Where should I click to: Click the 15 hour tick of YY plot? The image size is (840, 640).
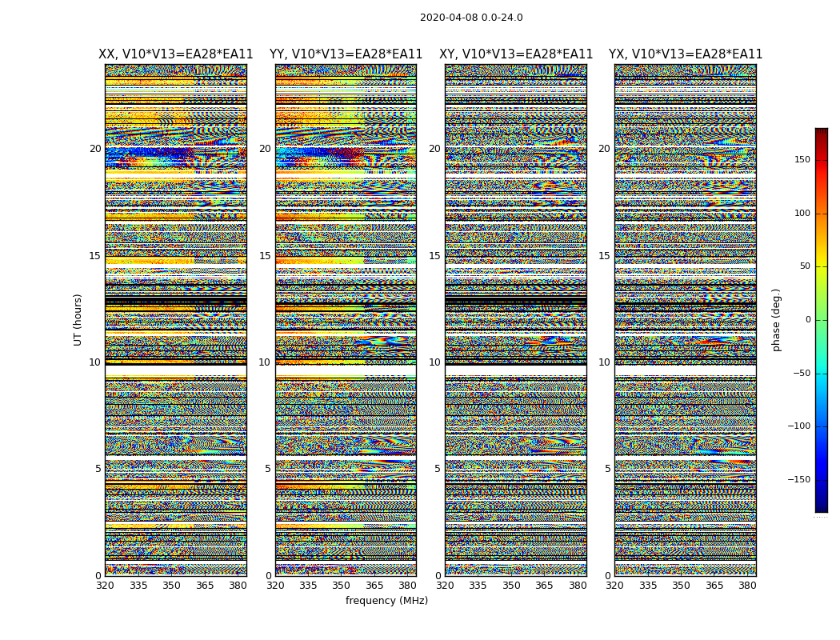coord(265,256)
